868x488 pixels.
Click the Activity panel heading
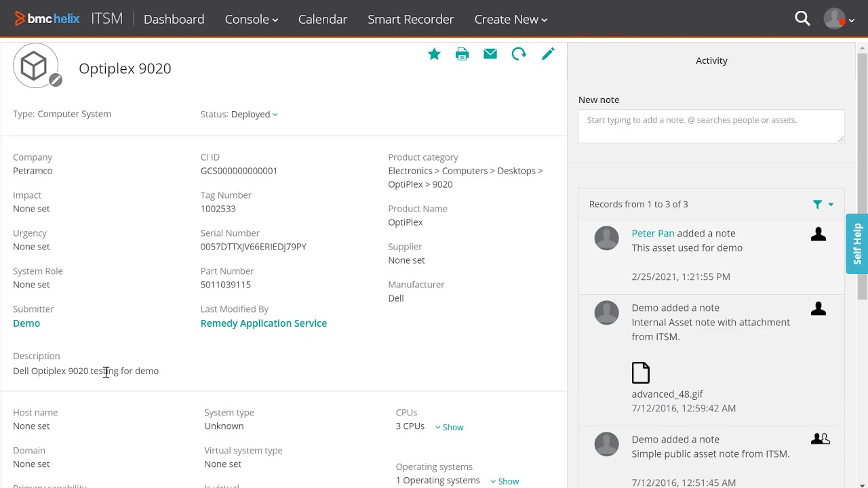point(711,60)
